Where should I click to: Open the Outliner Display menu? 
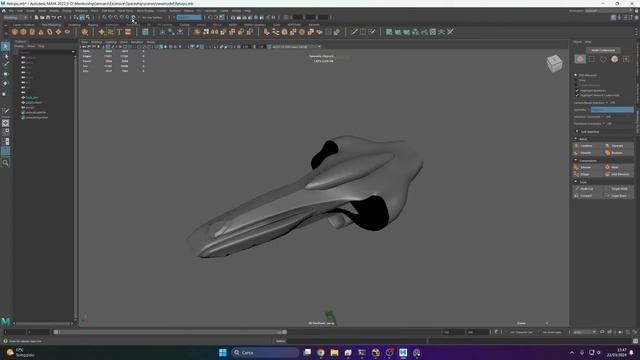click(19, 46)
